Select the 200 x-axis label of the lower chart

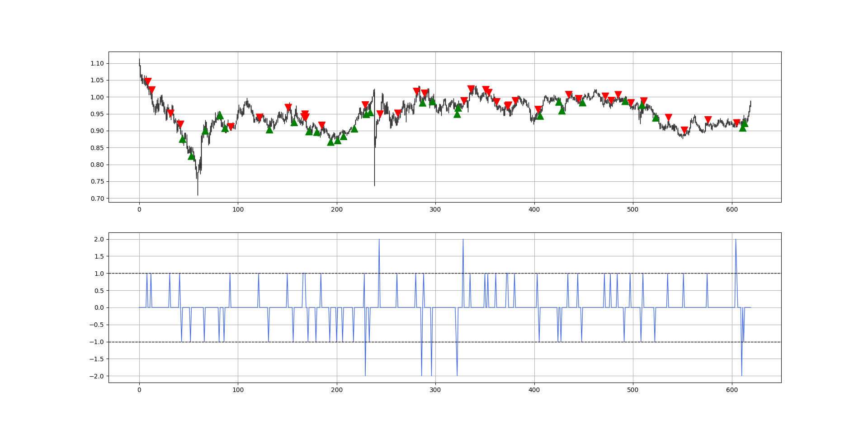pos(337,390)
